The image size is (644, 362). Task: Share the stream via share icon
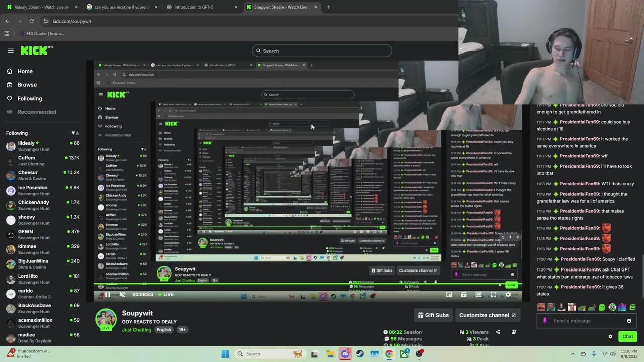click(498, 332)
